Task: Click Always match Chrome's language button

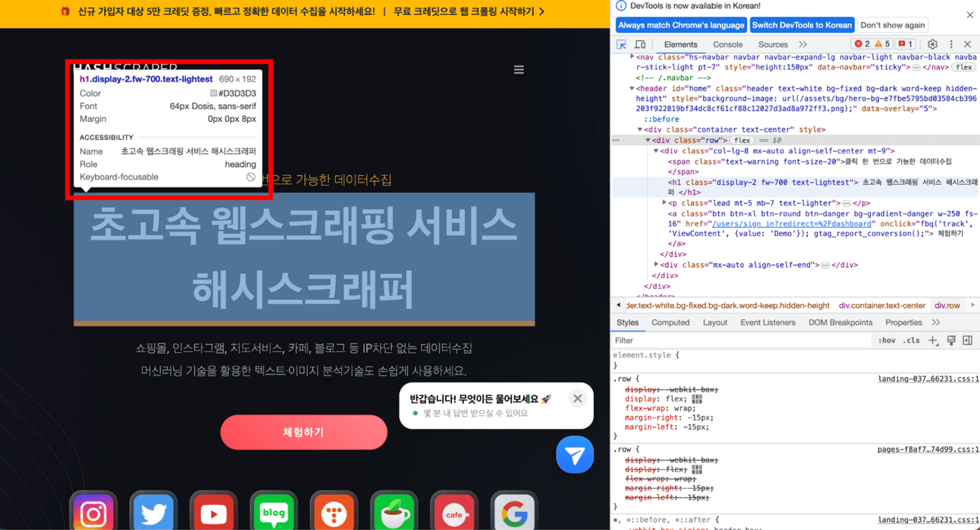Action: pos(681,25)
